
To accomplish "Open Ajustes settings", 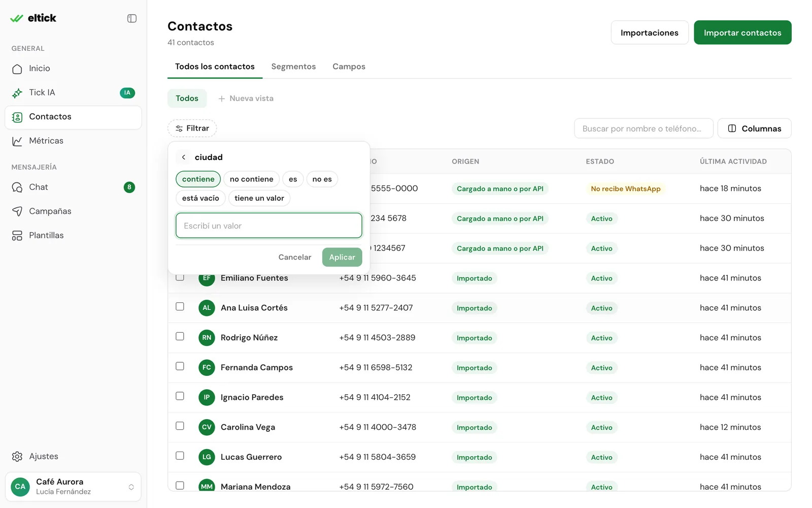I will coord(73,456).
